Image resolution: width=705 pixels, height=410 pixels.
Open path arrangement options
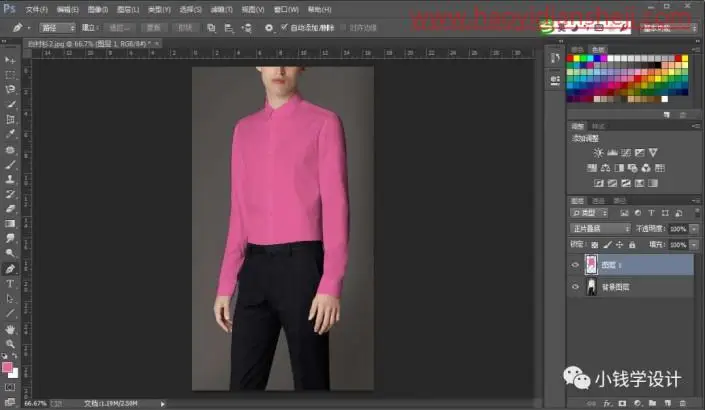[x=247, y=28]
